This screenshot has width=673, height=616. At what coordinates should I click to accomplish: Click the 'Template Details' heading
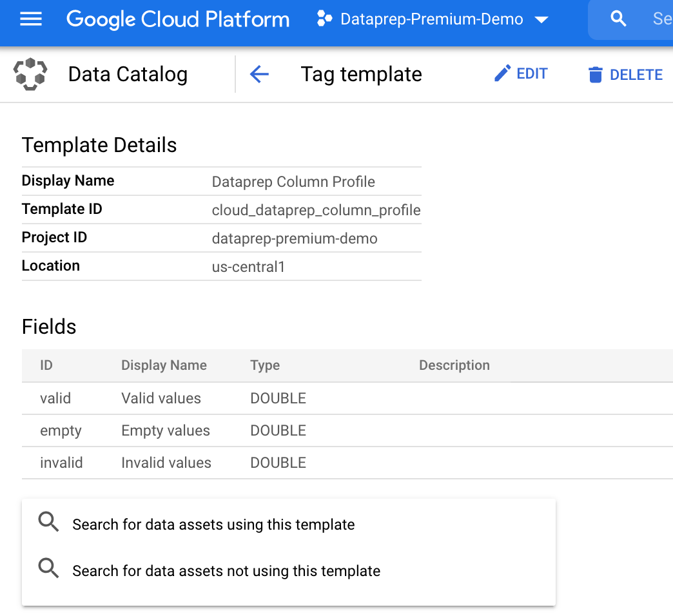pyautogui.click(x=99, y=145)
